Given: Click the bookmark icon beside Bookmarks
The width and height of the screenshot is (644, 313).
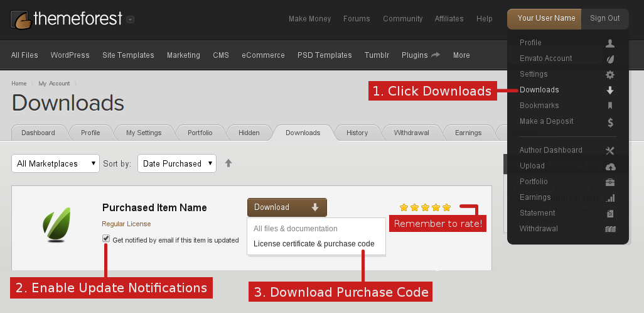Looking at the screenshot, I should [x=609, y=106].
